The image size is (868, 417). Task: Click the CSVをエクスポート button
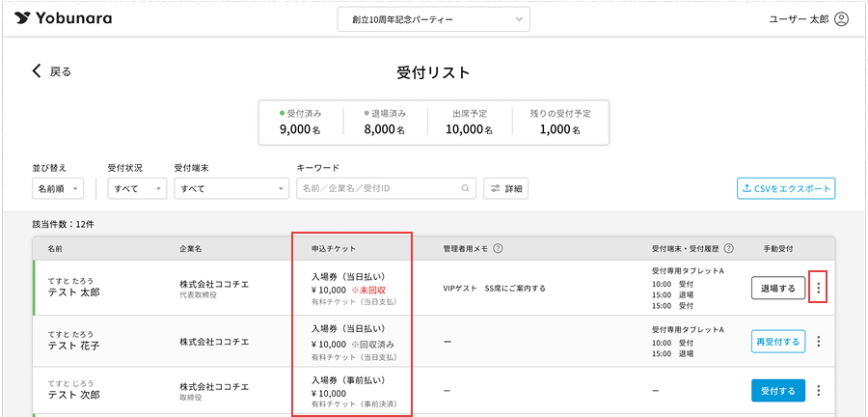pyautogui.click(x=786, y=188)
